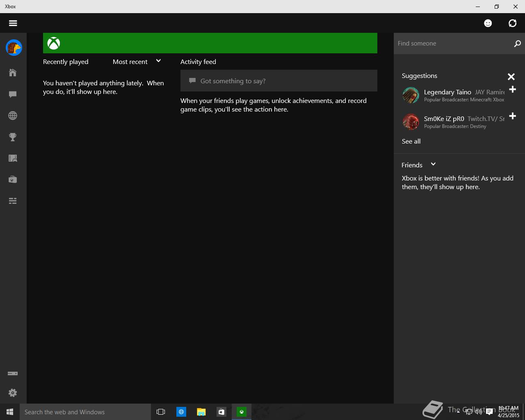Image resolution: width=525 pixels, height=420 pixels.
Task: Go to Home in the sidebar
Action: [13, 73]
